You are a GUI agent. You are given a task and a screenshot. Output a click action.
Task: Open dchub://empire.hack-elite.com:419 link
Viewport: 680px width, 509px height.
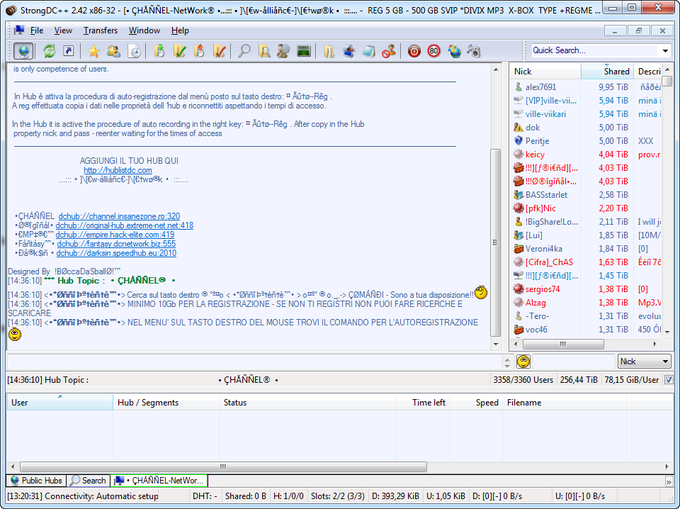(115, 235)
